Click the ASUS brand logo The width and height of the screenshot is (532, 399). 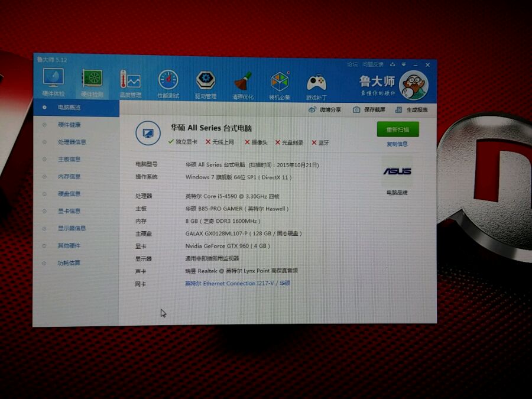click(397, 171)
